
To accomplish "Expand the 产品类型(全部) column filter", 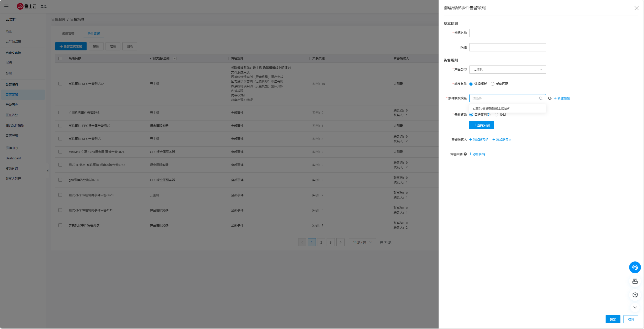I will 175,59.
